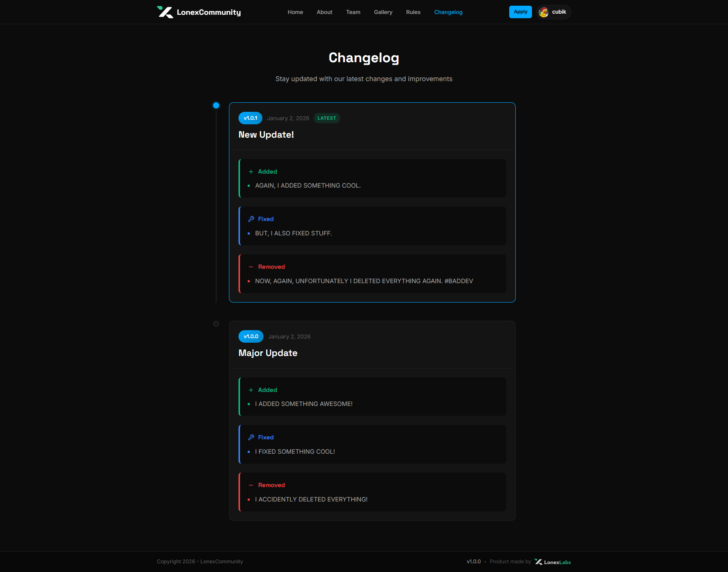
Task: Click the January 2, 2026 date next to v1.0.1
Action: (x=288, y=118)
